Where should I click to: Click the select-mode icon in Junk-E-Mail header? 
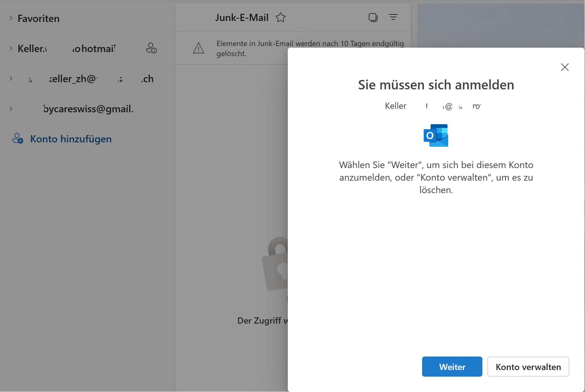[x=373, y=17]
